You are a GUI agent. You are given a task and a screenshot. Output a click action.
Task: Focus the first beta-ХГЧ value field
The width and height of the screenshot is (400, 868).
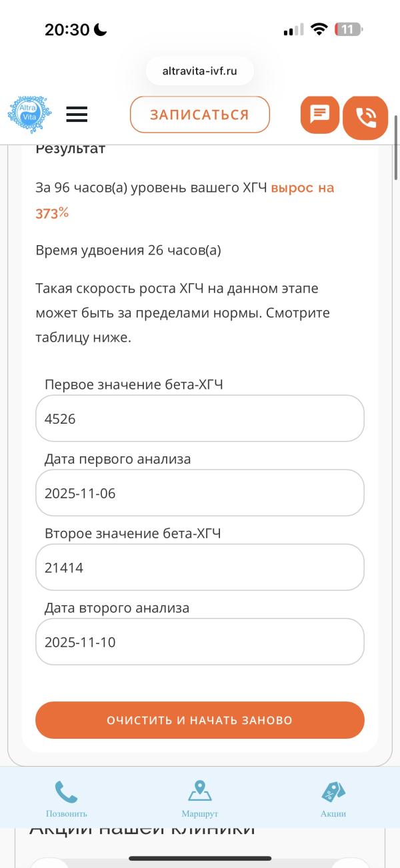200,418
